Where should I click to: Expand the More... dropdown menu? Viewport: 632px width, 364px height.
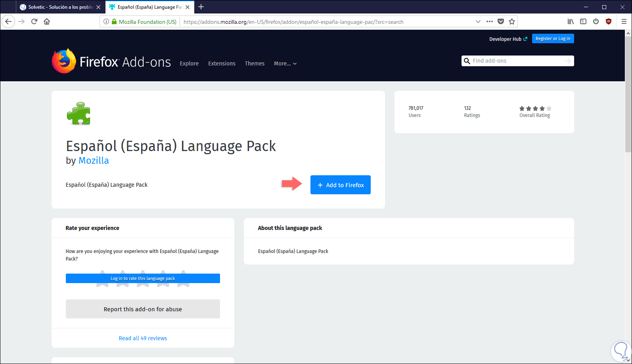tap(285, 63)
